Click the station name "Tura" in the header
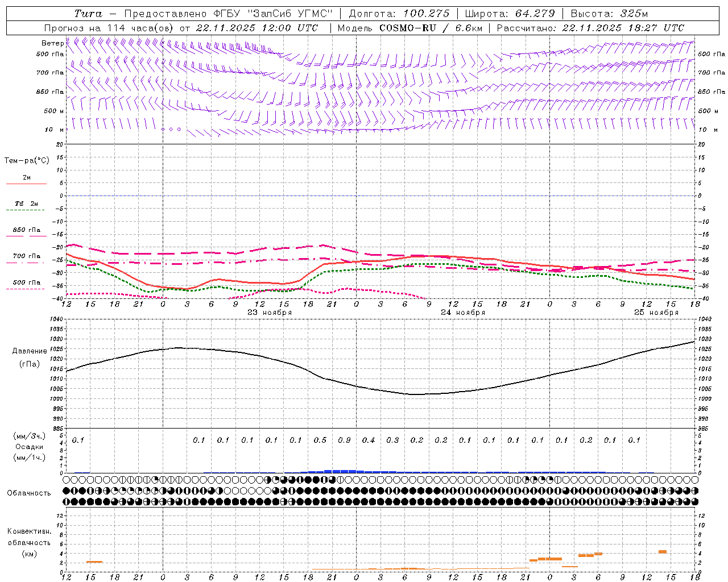 (x=88, y=14)
